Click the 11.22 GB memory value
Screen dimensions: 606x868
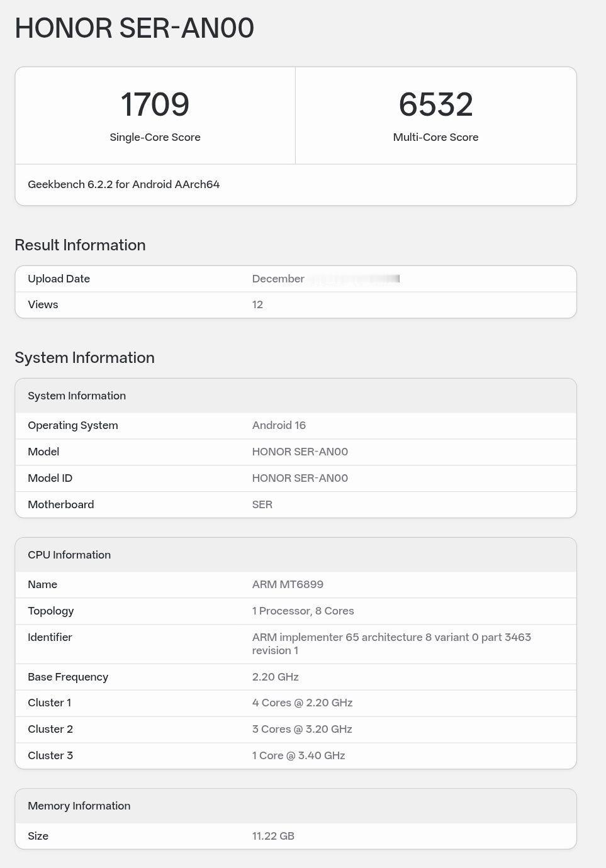pyautogui.click(x=273, y=836)
